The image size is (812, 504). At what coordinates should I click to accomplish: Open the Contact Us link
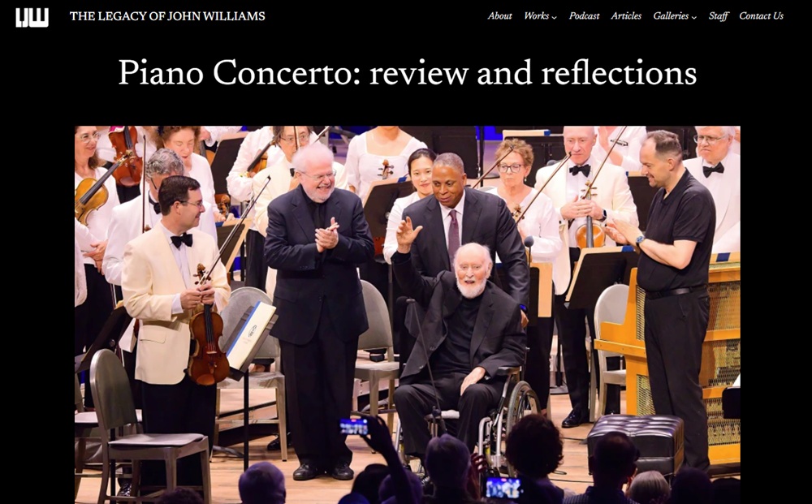762,16
